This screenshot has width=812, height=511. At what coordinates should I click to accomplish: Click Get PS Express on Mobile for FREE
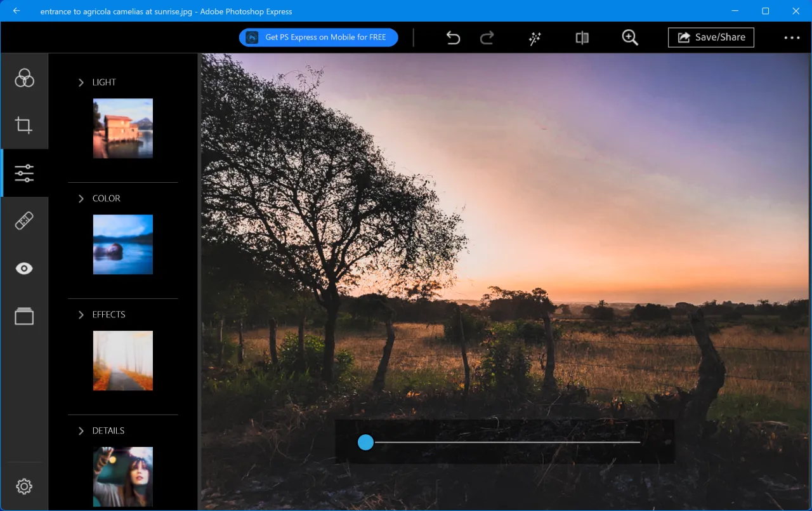(x=318, y=37)
